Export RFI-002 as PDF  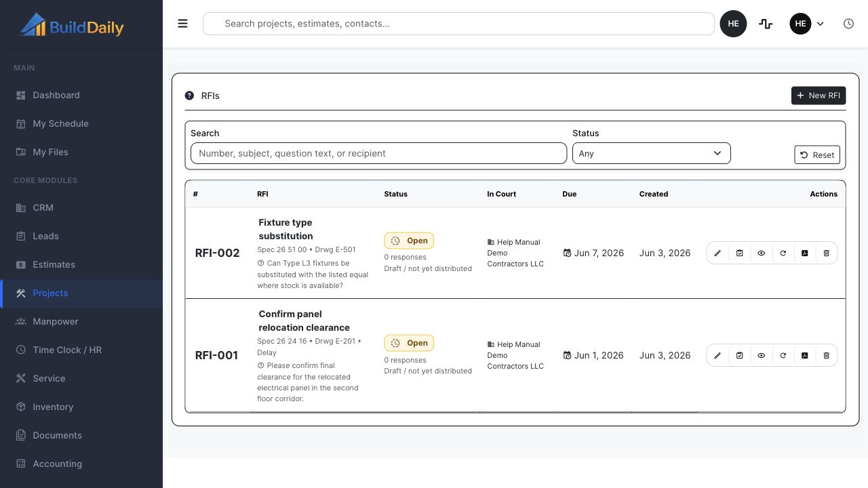(x=804, y=253)
